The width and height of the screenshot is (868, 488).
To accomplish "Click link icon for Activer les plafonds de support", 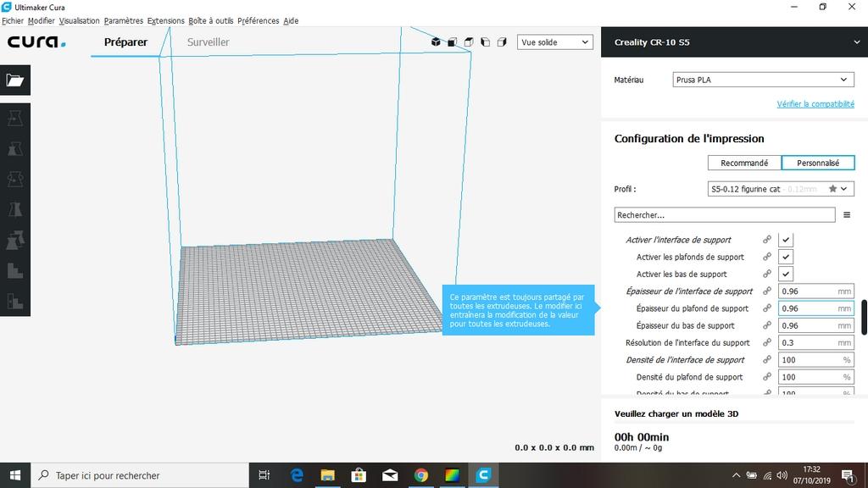I will coord(766,257).
